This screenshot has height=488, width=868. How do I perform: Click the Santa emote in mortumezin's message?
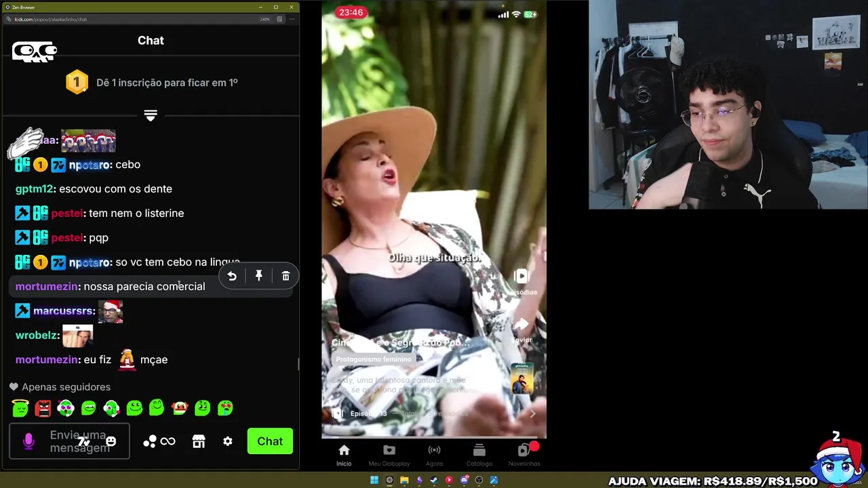point(127,359)
